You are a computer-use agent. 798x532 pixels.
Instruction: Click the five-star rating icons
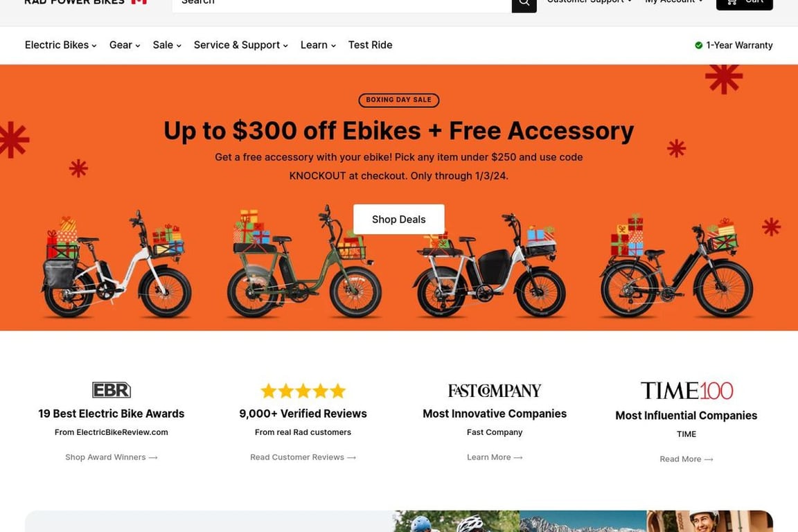pyautogui.click(x=303, y=391)
